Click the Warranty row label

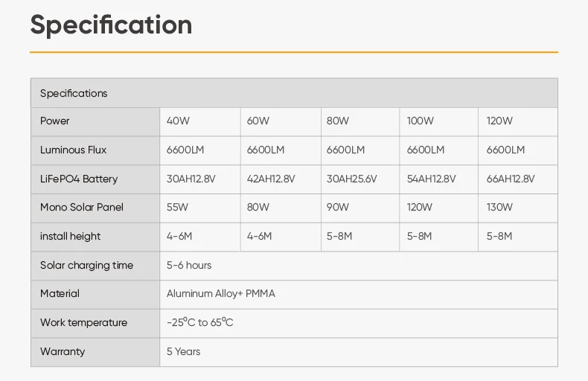pos(63,351)
